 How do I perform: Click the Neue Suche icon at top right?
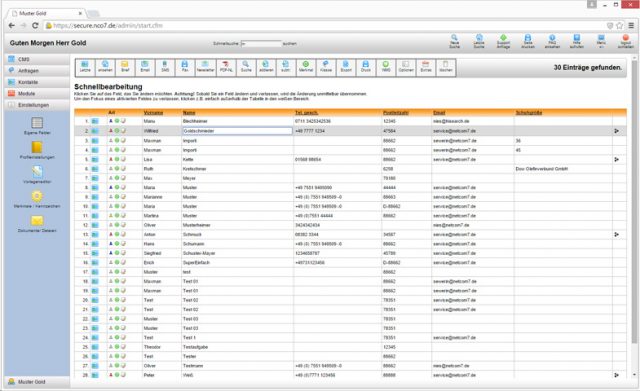pos(454,41)
